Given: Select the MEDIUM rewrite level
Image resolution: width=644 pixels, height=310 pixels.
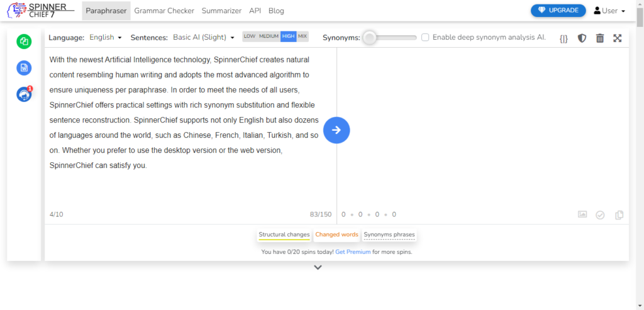Looking at the screenshot, I should (269, 36).
